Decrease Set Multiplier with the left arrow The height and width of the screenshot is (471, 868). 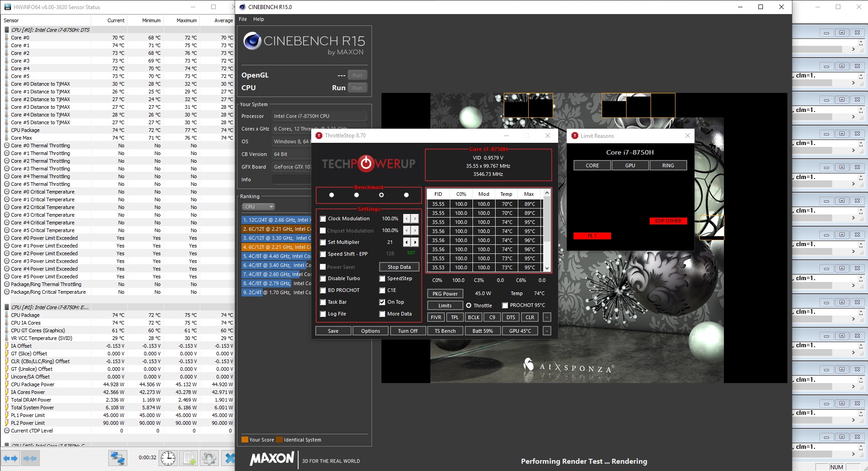coord(407,242)
